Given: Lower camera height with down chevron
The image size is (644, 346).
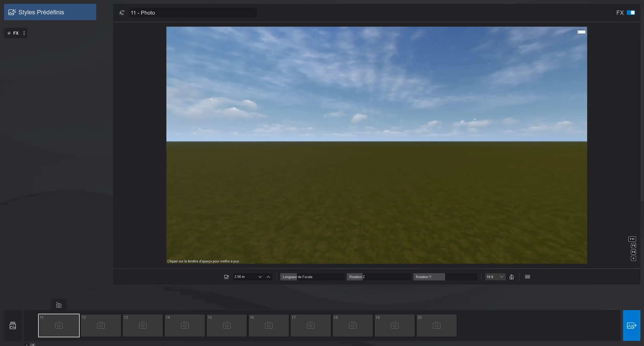Looking at the screenshot, I should pyautogui.click(x=260, y=277).
